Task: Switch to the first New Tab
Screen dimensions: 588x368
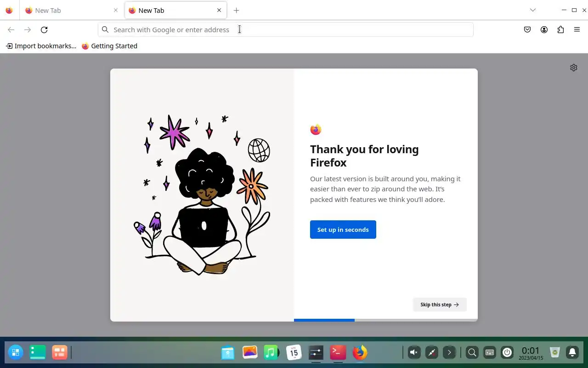Action: pyautogui.click(x=71, y=10)
